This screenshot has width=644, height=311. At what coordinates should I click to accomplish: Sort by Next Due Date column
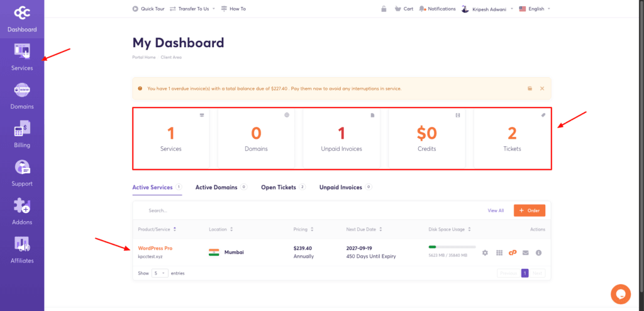coord(364,229)
